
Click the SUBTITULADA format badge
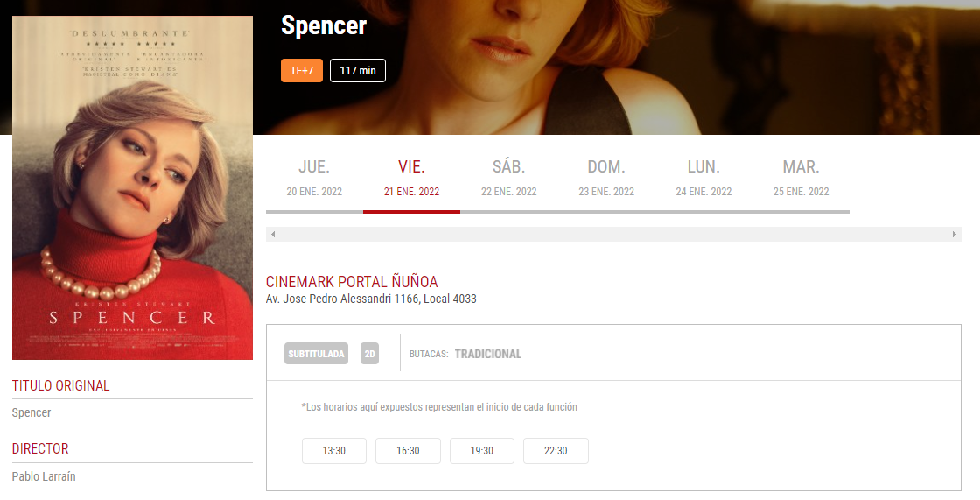pos(316,354)
